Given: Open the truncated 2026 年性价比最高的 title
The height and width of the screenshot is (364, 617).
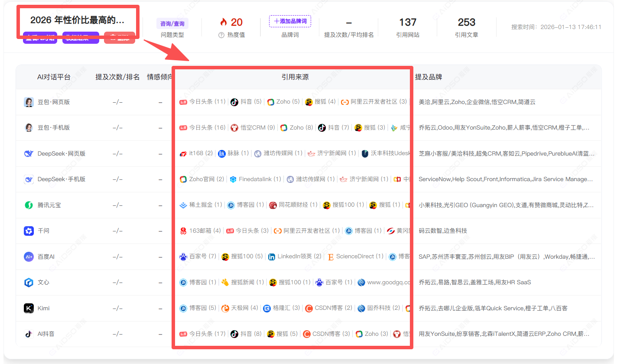Looking at the screenshot, I should click(77, 20).
